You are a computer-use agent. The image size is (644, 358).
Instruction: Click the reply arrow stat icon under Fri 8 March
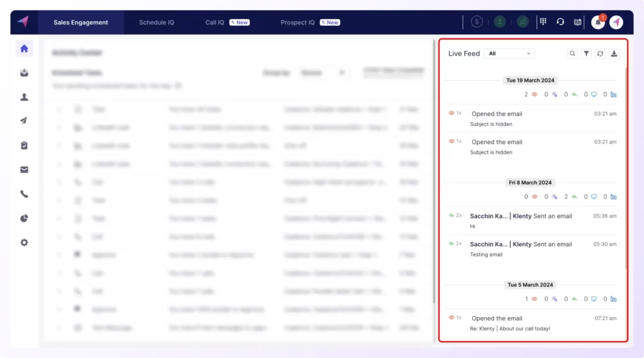[574, 197]
